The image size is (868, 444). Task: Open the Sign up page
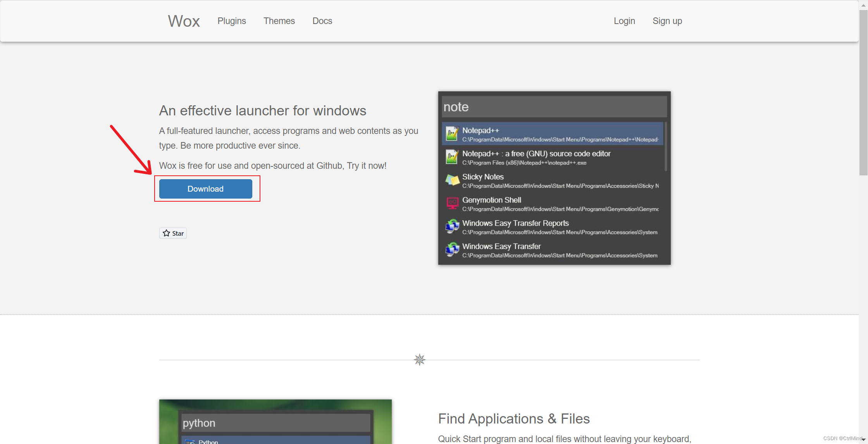pyautogui.click(x=667, y=21)
